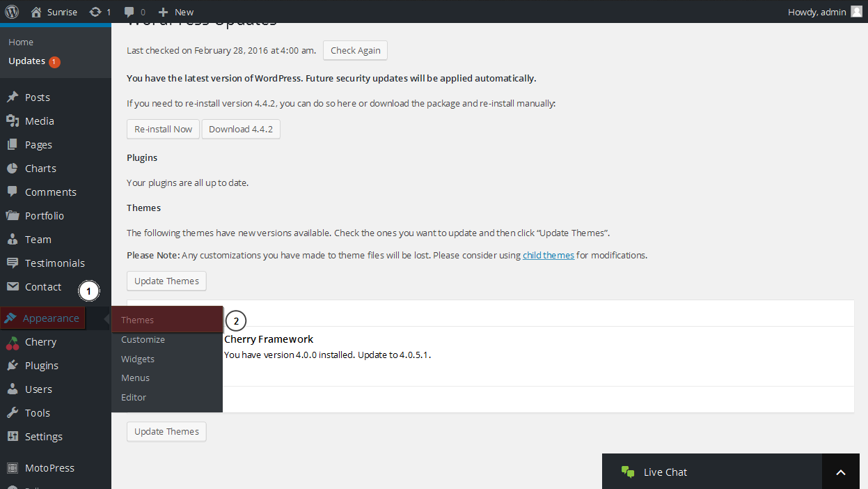Open the comments bubble icon in admin bar
Screen dimensions: 868x489
[x=129, y=12]
